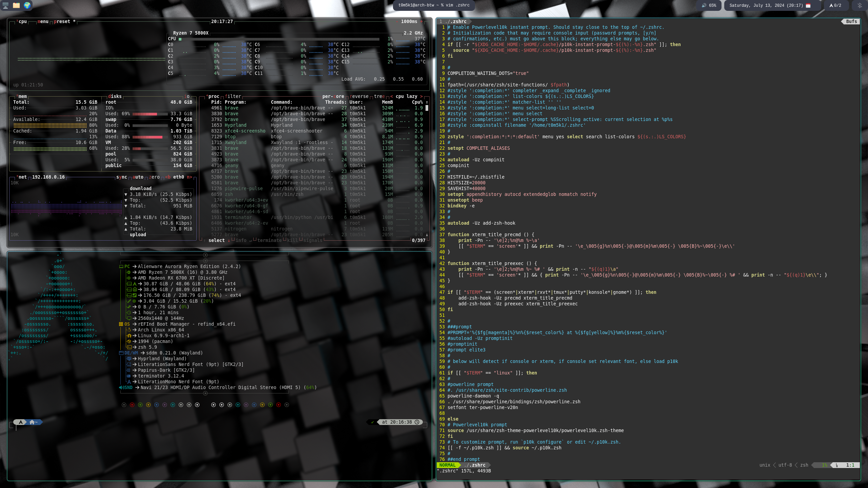Click the CPU chip icon beside AMD Ryzen
This screenshot has height=488, width=868.
click(x=129, y=272)
